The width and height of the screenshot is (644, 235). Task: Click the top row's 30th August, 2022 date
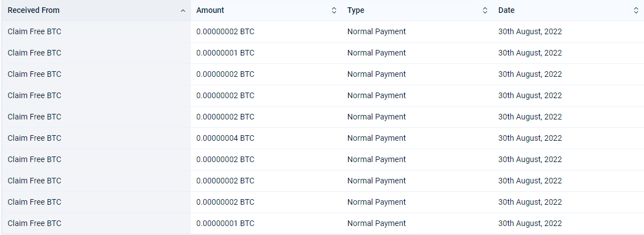click(530, 31)
